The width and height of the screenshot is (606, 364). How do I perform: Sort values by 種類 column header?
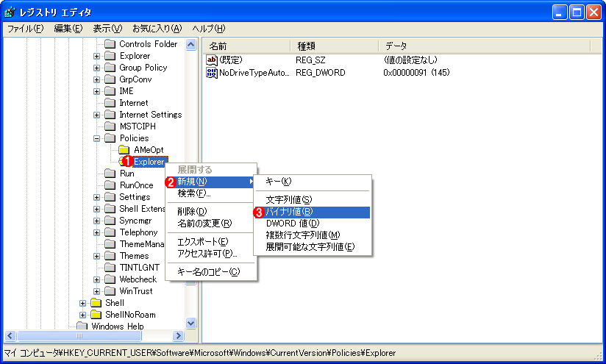(335, 46)
